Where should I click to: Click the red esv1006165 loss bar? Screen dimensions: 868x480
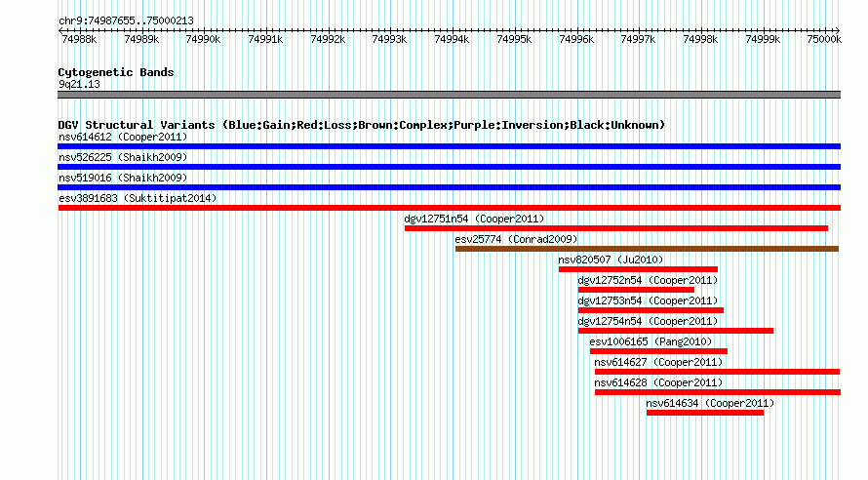click(x=658, y=351)
